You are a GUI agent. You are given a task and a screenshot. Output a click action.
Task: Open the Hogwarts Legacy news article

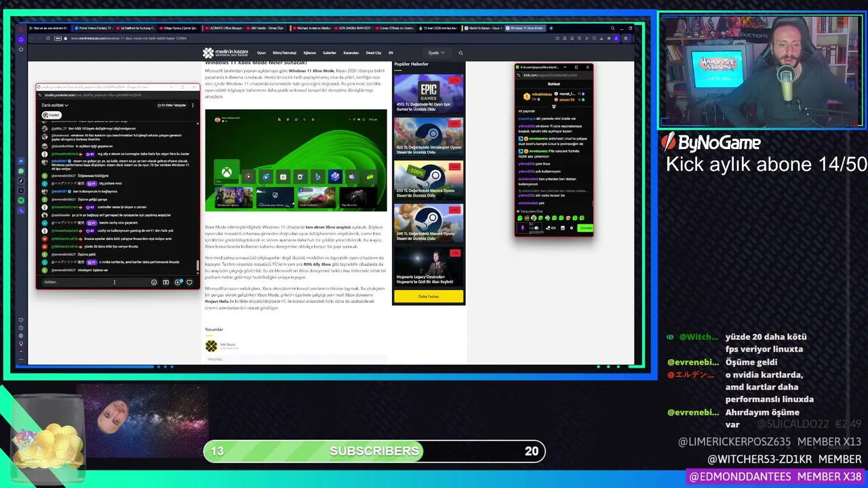tap(429, 266)
